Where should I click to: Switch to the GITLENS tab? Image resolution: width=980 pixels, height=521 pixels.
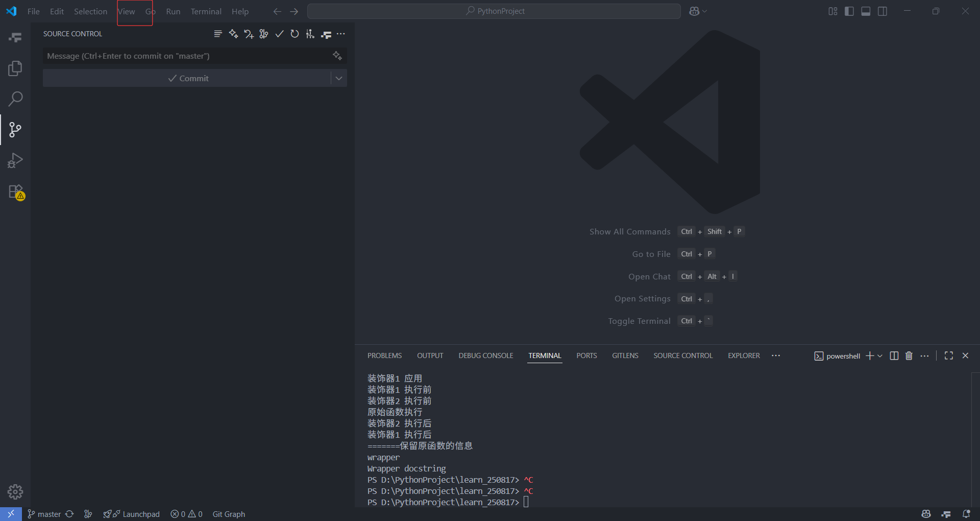(625, 356)
